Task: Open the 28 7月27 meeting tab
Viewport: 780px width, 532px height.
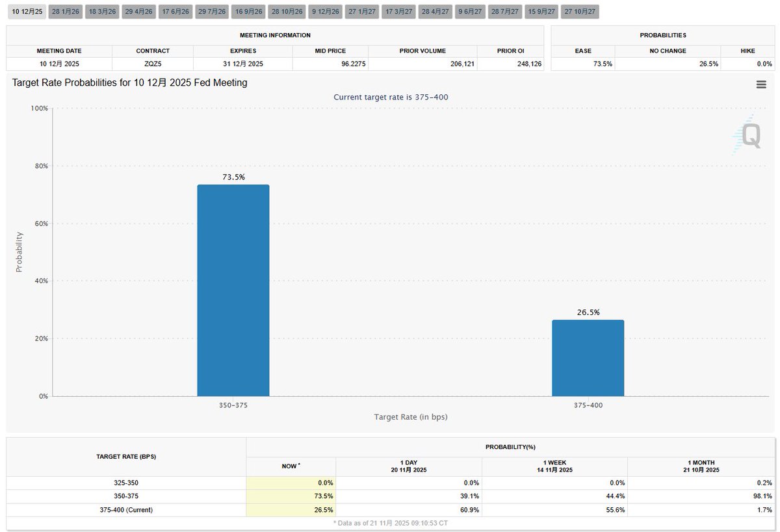Action: 506,12
